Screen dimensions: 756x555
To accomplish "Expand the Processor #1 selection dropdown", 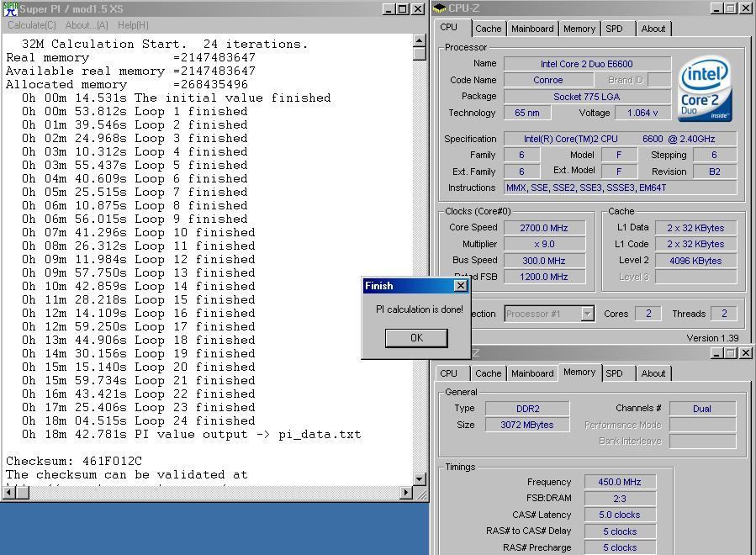I will [587, 314].
